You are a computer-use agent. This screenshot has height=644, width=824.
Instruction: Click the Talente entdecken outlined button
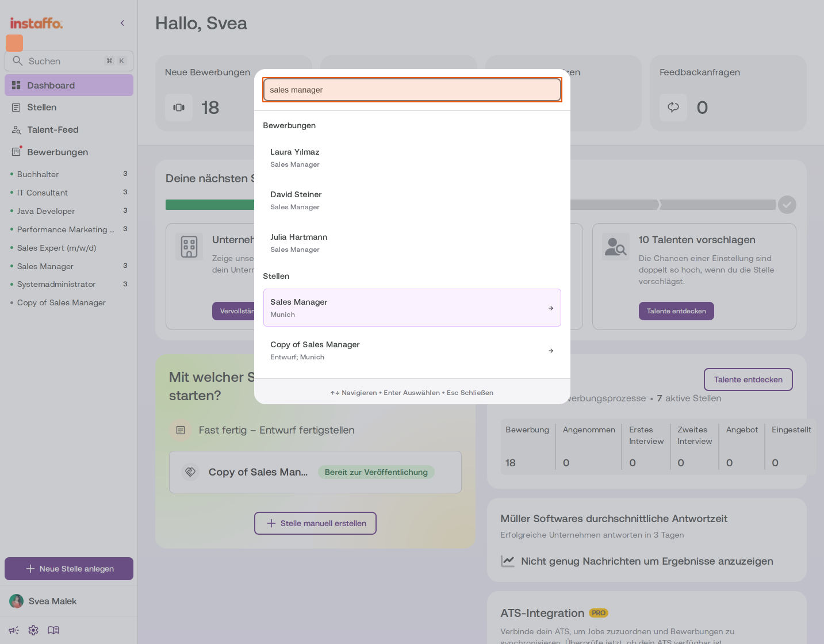click(748, 379)
